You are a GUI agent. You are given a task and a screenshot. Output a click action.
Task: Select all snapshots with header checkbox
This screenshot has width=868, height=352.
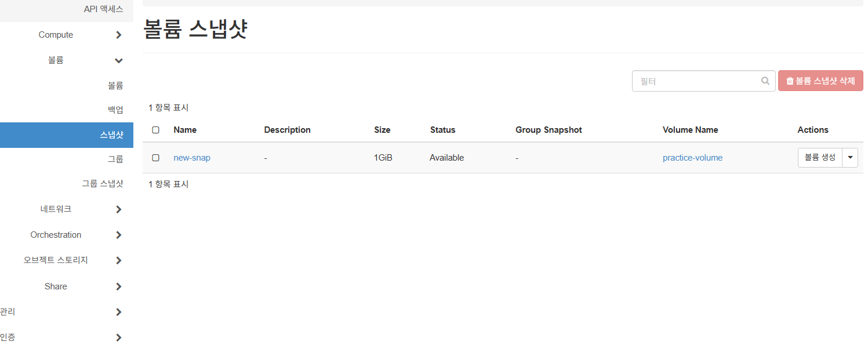(x=155, y=130)
